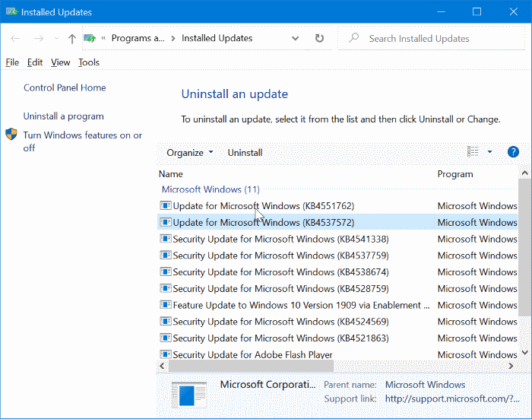Image resolution: width=532 pixels, height=419 pixels.
Task: Change view using the view icon
Action: (x=473, y=151)
